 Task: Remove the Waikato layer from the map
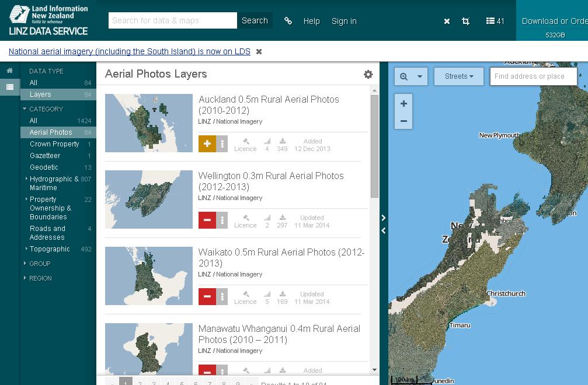(x=206, y=296)
